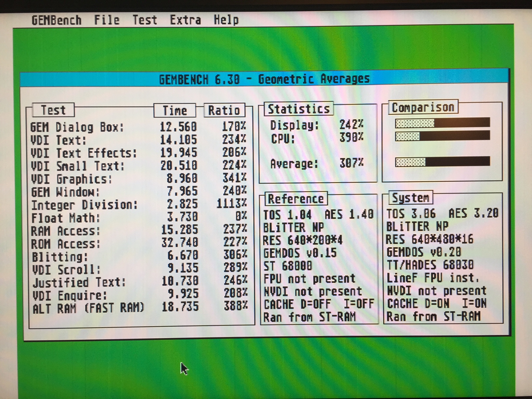Click 'RES 640*480*16' in System
Screen dimensions: 532x399
point(430,240)
